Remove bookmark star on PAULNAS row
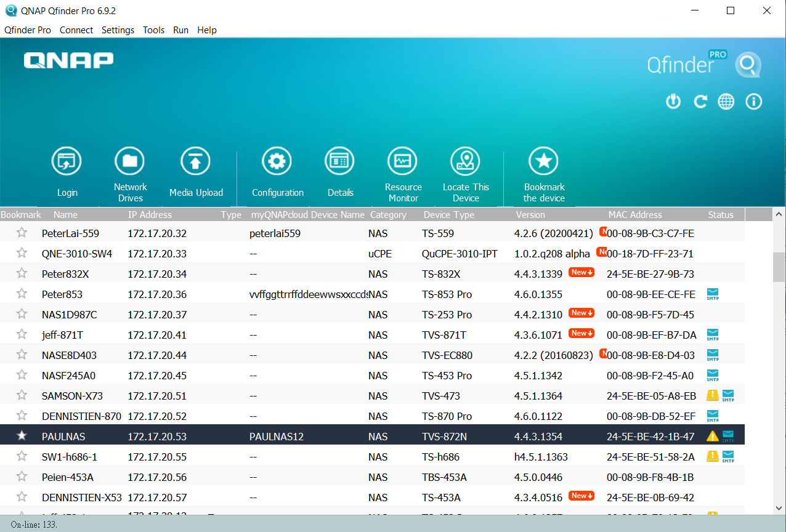Image resolution: width=786 pixels, height=532 pixels. click(x=22, y=436)
